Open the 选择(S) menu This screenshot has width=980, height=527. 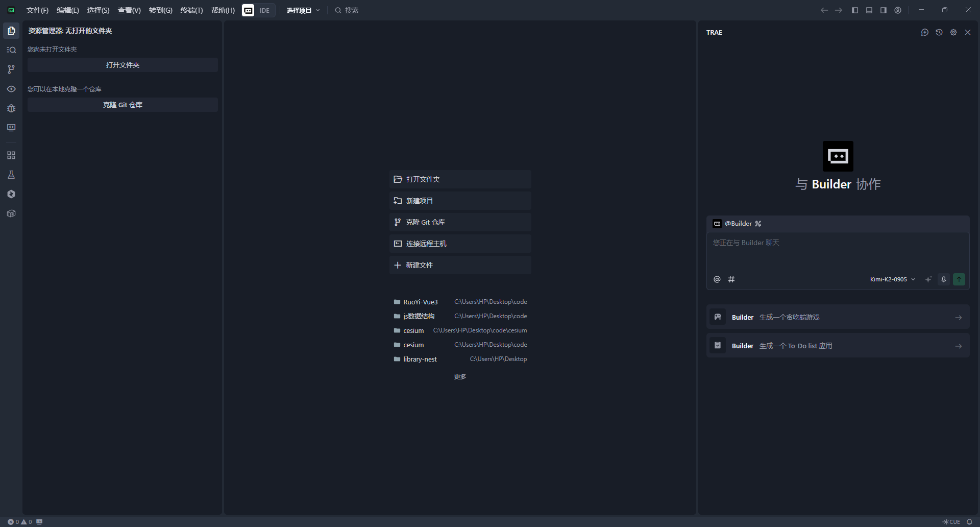98,10
